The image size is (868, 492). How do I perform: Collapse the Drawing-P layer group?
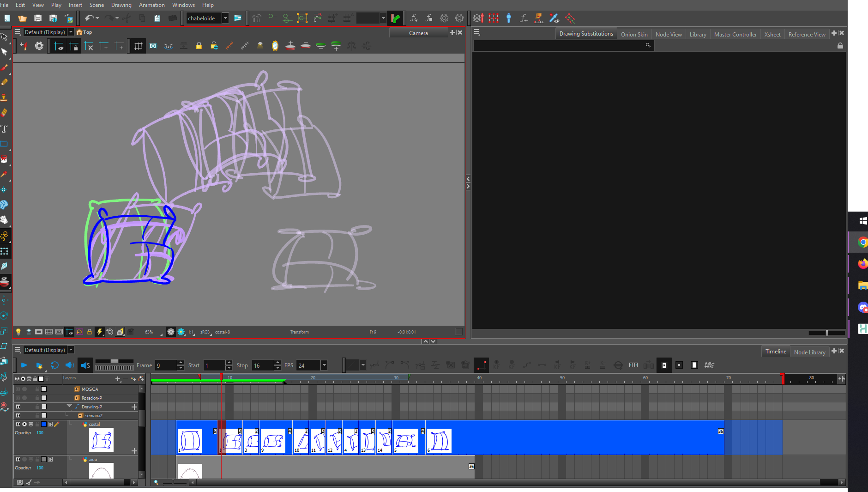[x=69, y=406]
